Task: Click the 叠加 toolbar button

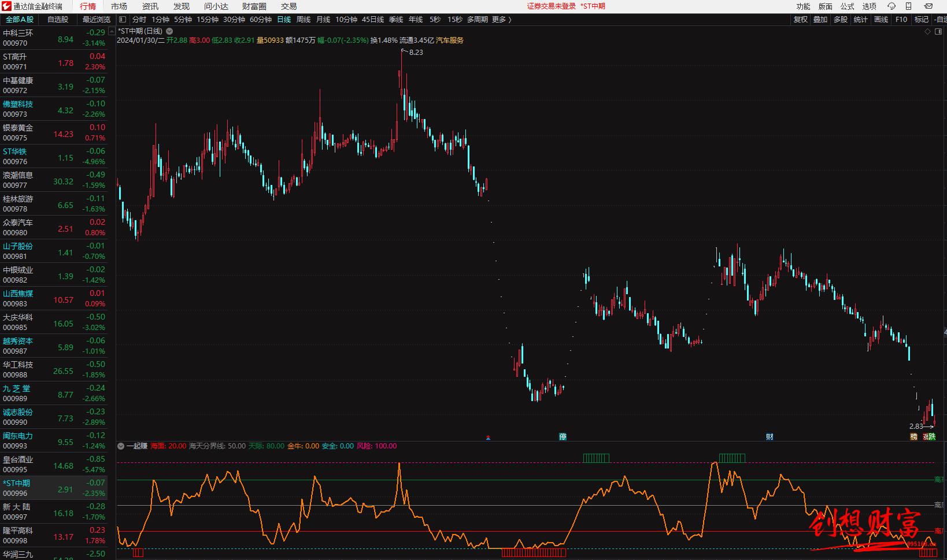Action: click(x=820, y=20)
